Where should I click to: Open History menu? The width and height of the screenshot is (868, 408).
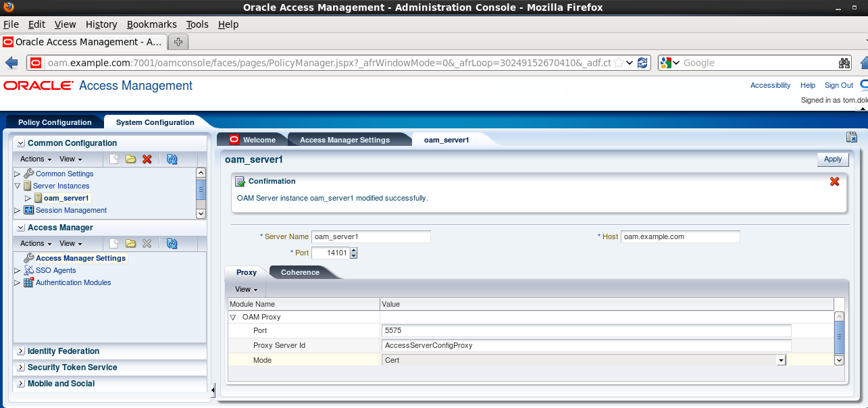pos(101,24)
